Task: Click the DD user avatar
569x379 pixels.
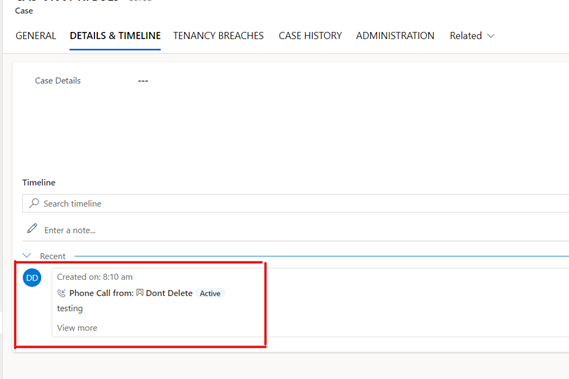Action: (x=32, y=278)
